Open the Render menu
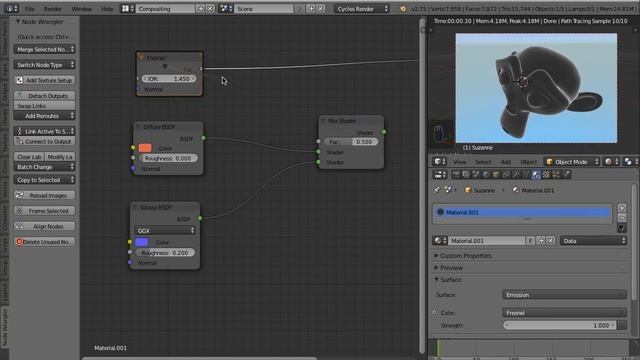 click(x=53, y=9)
